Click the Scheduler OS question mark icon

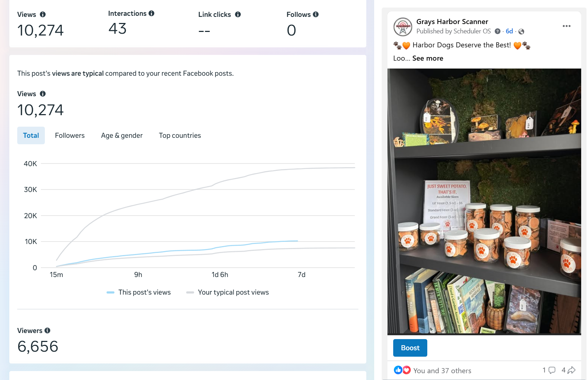[x=498, y=31]
